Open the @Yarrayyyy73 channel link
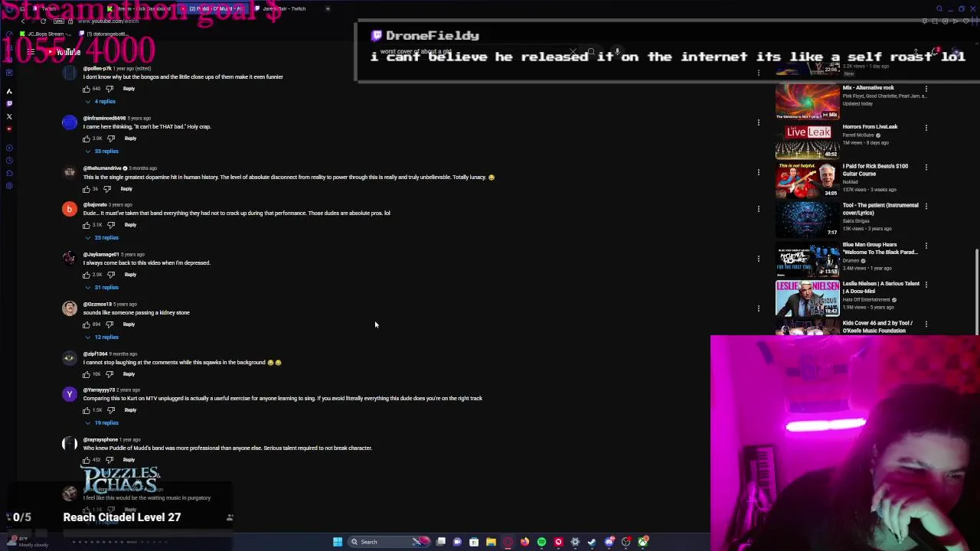 tap(99, 390)
